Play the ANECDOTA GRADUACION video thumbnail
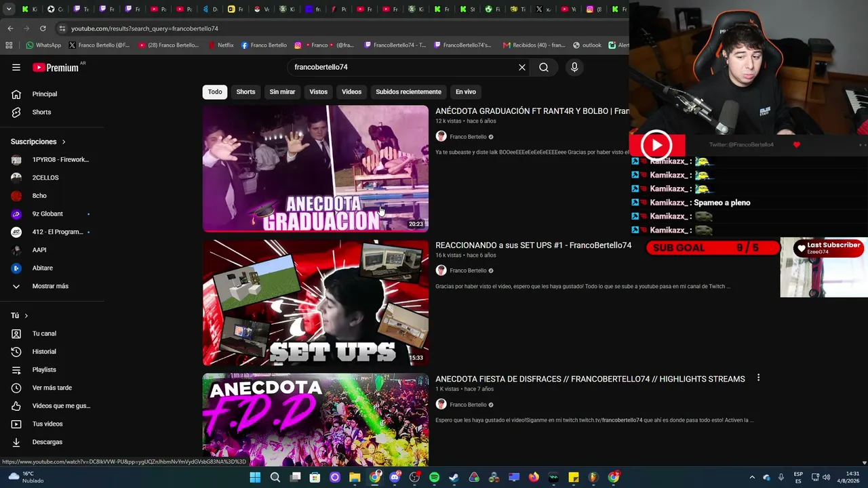The image size is (868, 488). pyautogui.click(x=315, y=169)
